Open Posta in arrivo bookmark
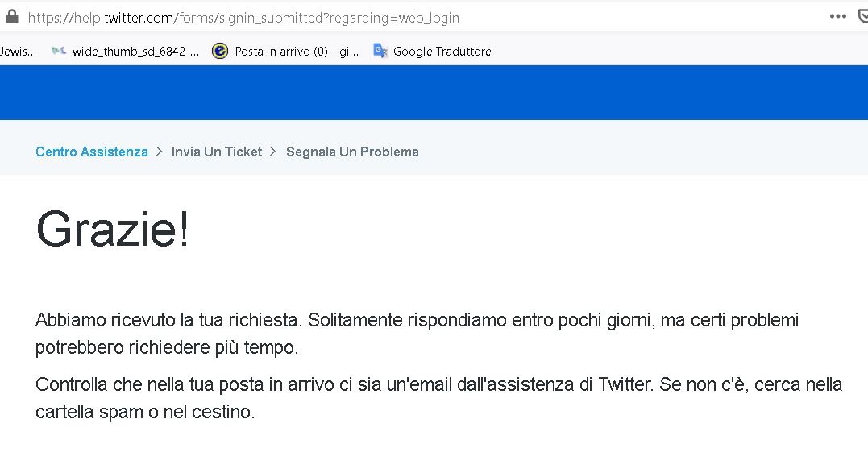 pos(296,52)
